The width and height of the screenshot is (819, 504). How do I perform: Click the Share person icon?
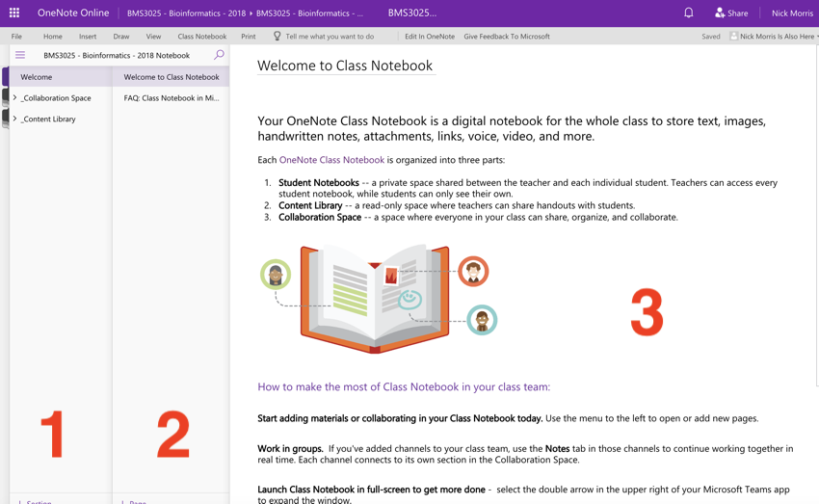point(719,13)
